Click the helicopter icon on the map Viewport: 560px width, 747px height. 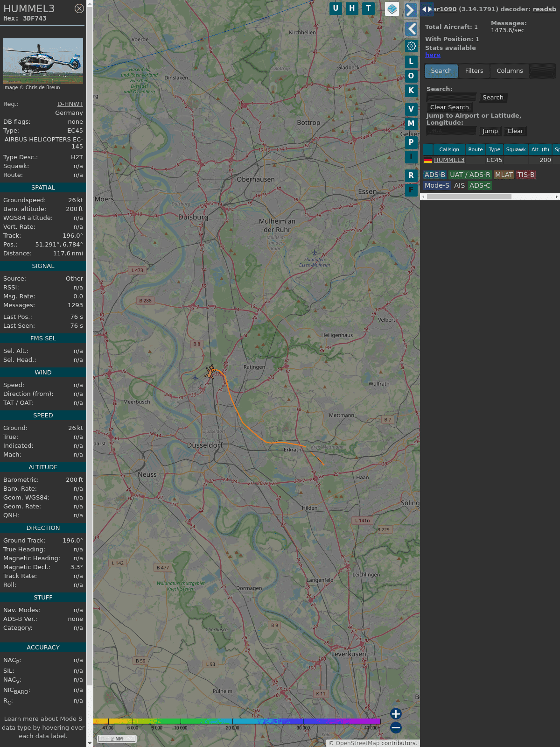(210, 372)
